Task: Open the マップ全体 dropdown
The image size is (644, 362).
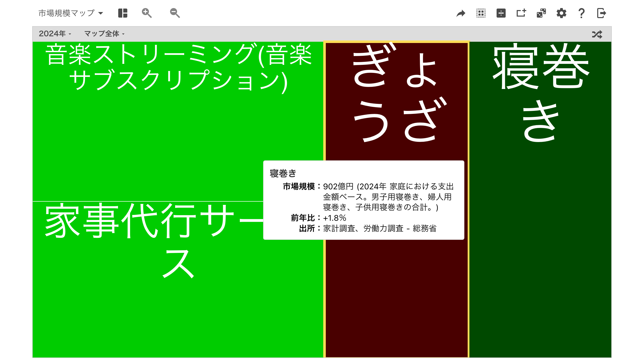Action: click(104, 34)
